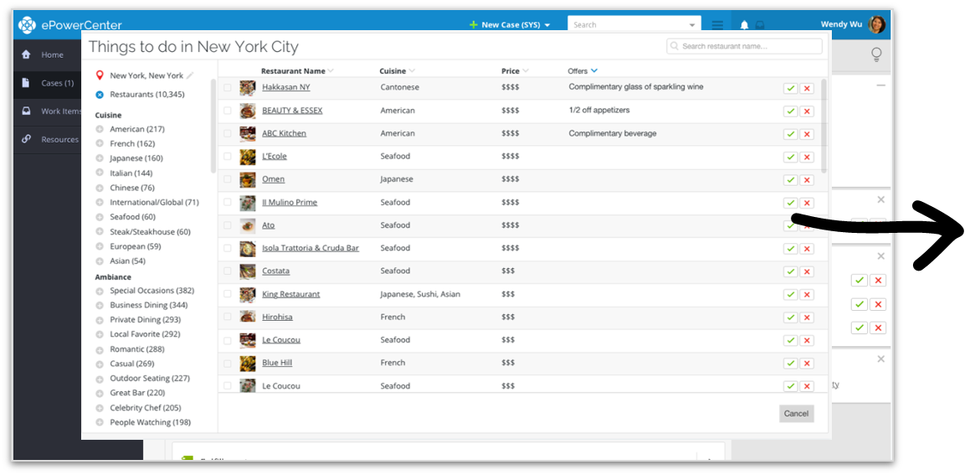This screenshot has width=980, height=475.
Task: Select the Italian (144) filter
Action: (x=131, y=173)
